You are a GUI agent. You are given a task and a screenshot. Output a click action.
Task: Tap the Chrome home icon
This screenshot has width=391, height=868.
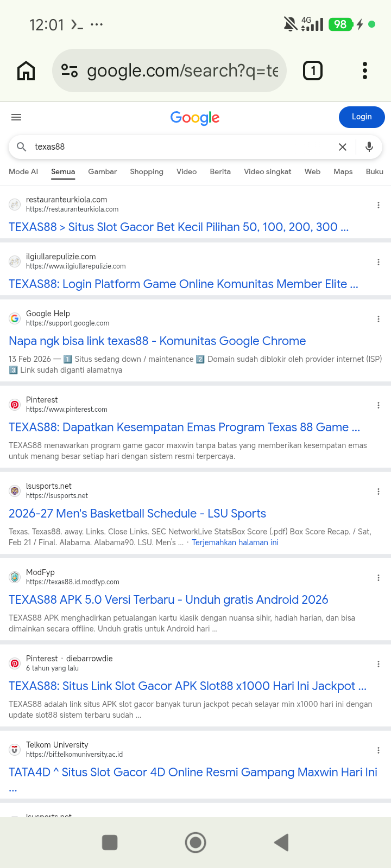26,71
